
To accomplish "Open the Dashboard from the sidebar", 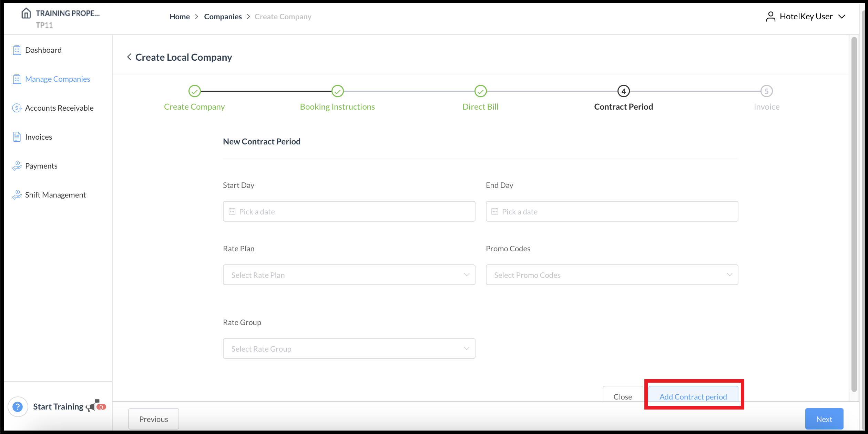I will click(x=43, y=50).
